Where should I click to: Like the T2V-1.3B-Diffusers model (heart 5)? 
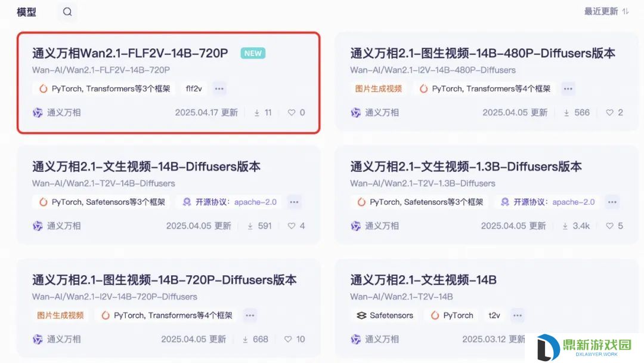(609, 226)
